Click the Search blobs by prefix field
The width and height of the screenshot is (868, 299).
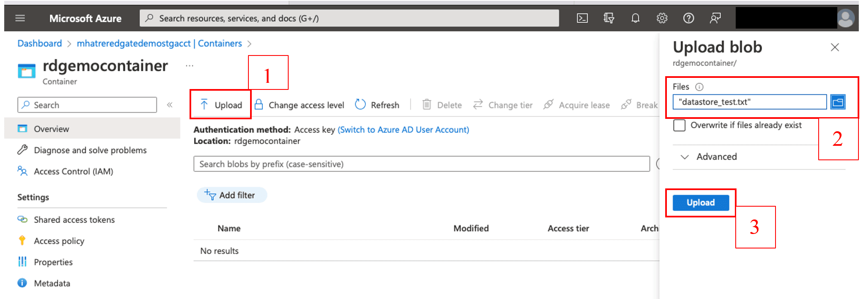click(421, 164)
